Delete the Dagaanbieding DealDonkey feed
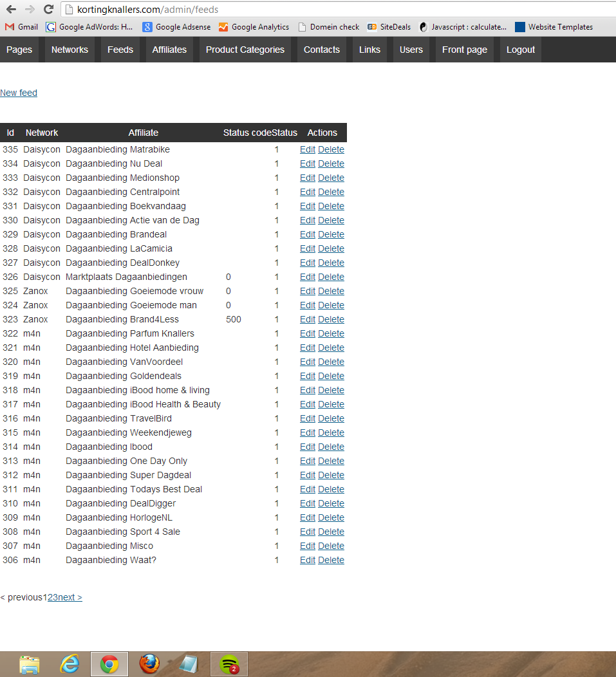Image resolution: width=616 pixels, height=677 pixels. coord(331,263)
